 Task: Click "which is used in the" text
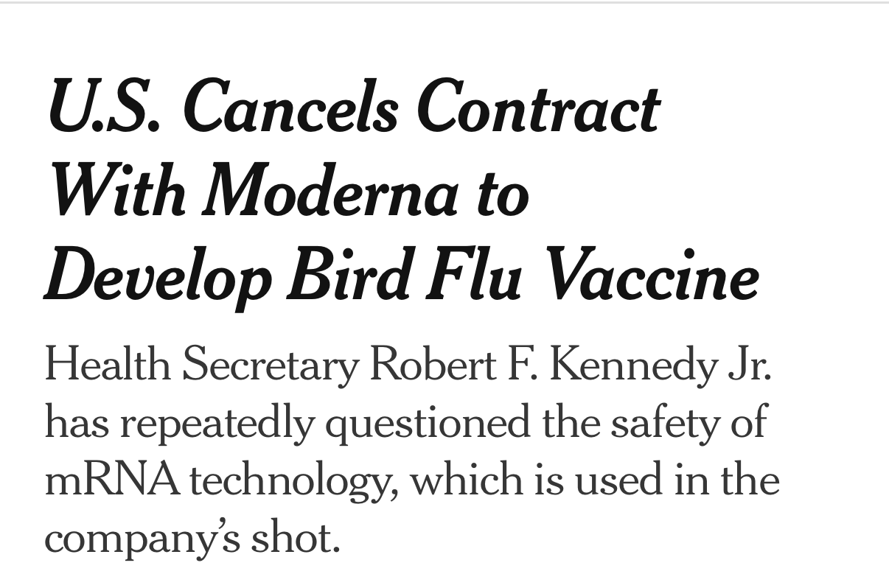click(x=595, y=480)
